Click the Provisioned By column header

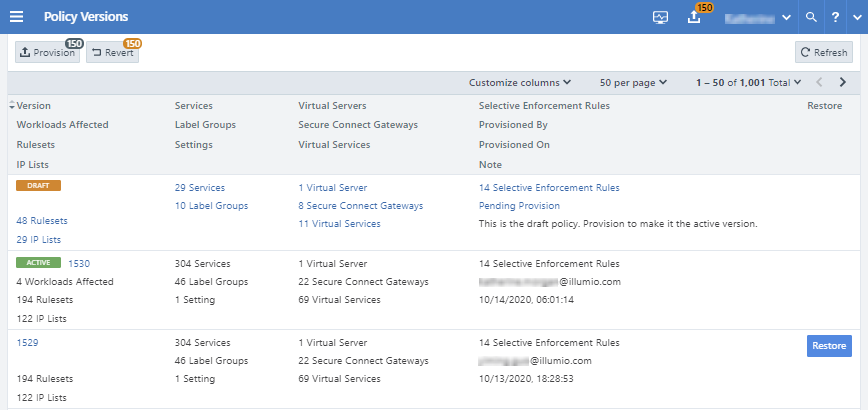click(x=513, y=124)
